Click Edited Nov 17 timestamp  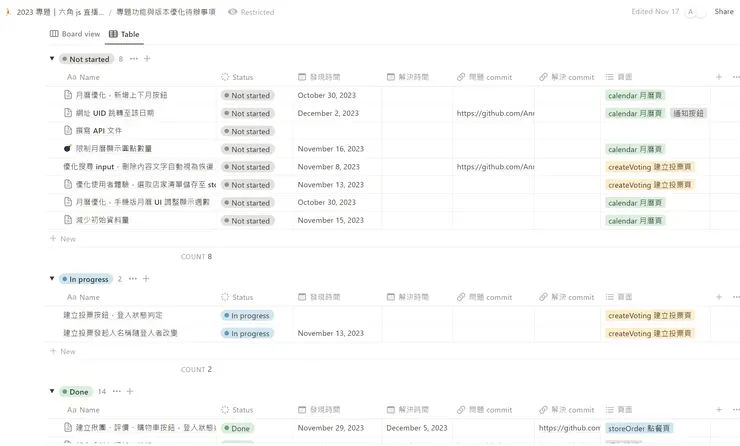point(655,11)
